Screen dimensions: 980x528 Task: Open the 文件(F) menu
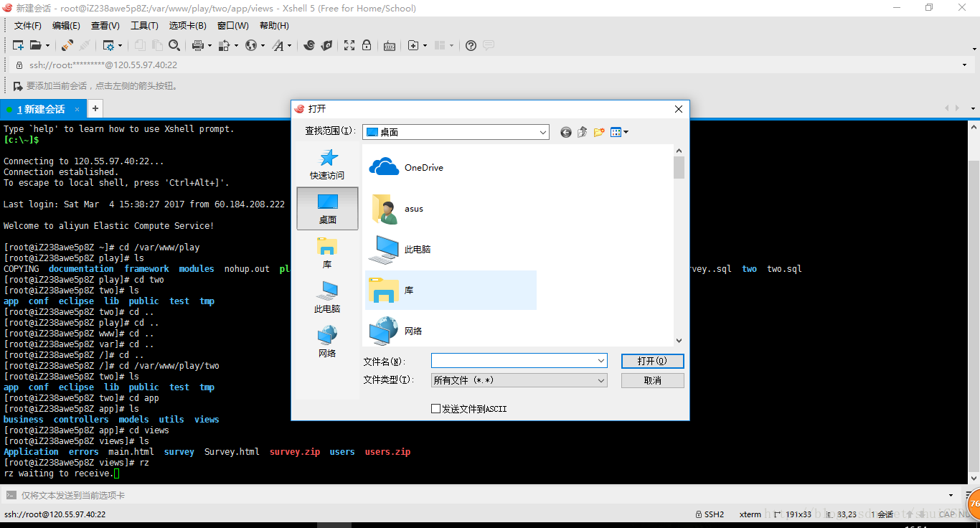28,26
